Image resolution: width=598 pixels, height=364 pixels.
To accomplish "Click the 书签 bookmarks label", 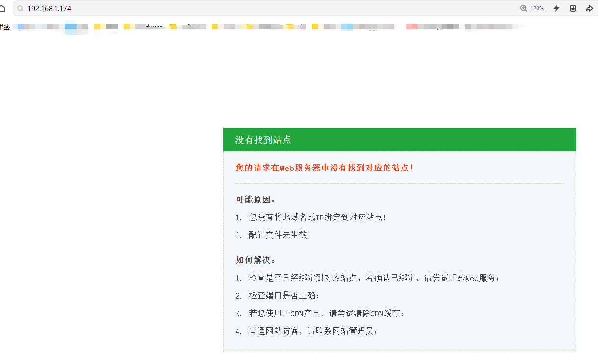I will point(4,27).
